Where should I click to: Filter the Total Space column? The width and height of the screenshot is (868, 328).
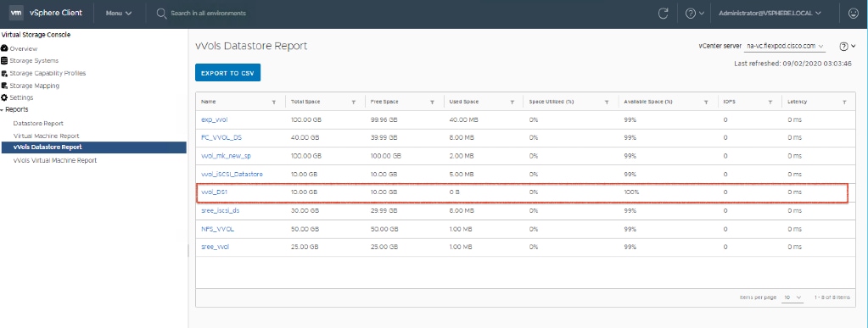tap(353, 103)
